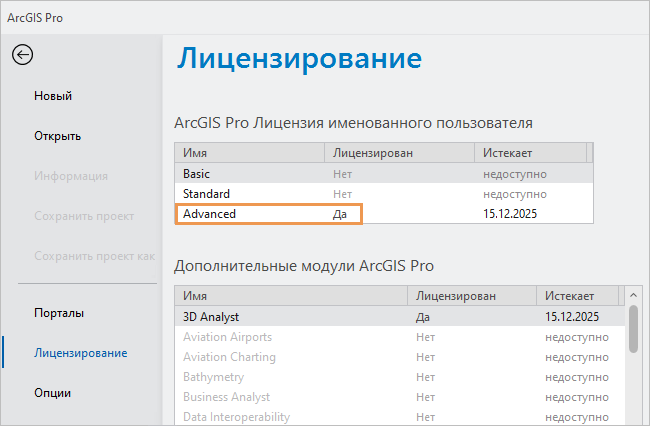
Task: Select the 3D Analyst extension row
Action: point(400,317)
